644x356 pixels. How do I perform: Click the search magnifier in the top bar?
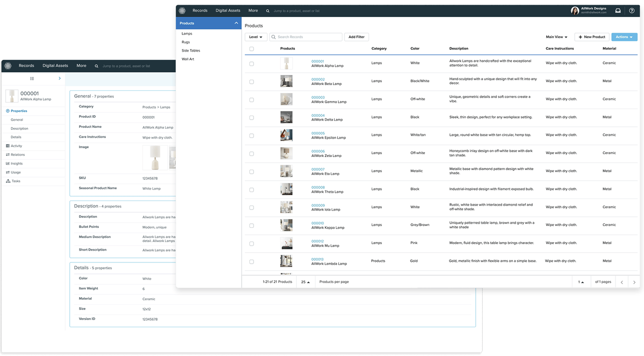click(268, 10)
